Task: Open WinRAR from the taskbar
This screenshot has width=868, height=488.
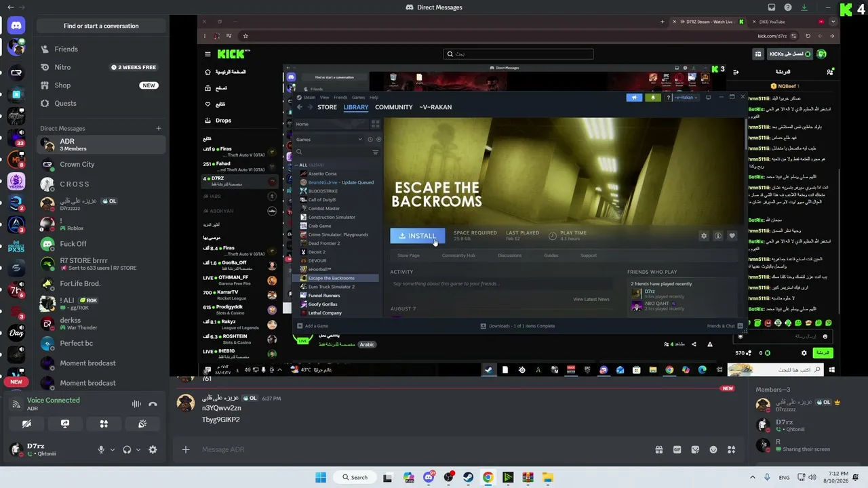Action: coord(528,477)
